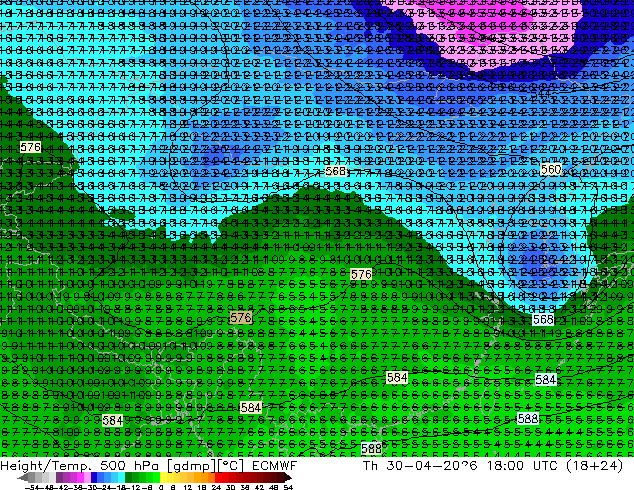634x490 pixels.
Task: Click the '54' value ending the legend
Action: tap(288, 487)
